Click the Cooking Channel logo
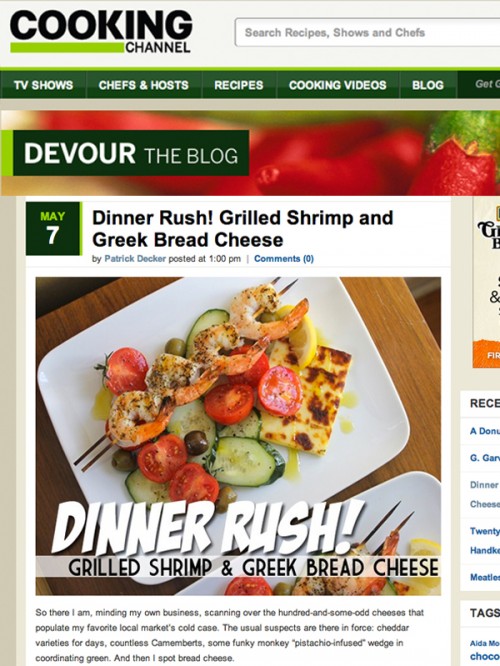This screenshot has height=666, width=500. pos(101,32)
